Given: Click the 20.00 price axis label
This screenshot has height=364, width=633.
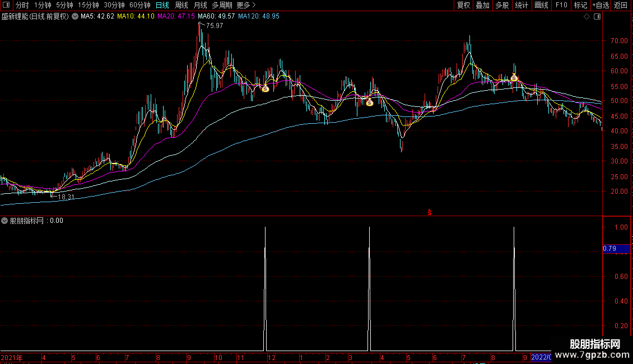Looking at the screenshot, I should [619, 192].
